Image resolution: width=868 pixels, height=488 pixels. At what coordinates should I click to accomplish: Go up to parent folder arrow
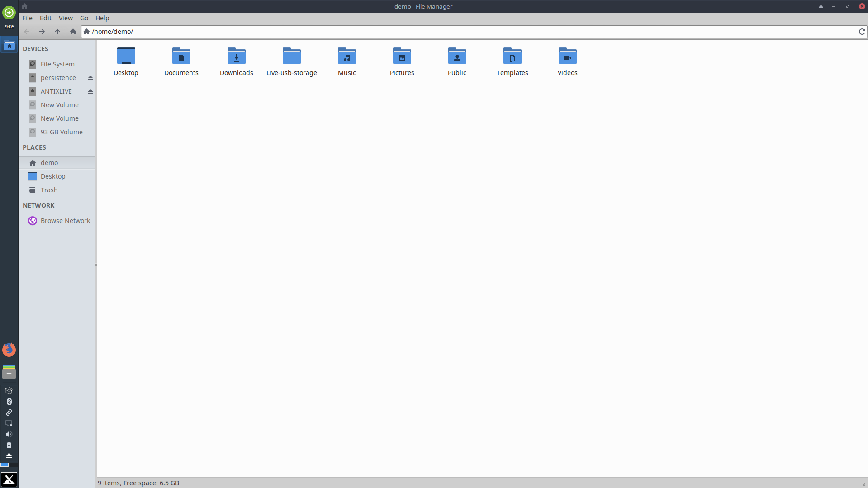[57, 32]
